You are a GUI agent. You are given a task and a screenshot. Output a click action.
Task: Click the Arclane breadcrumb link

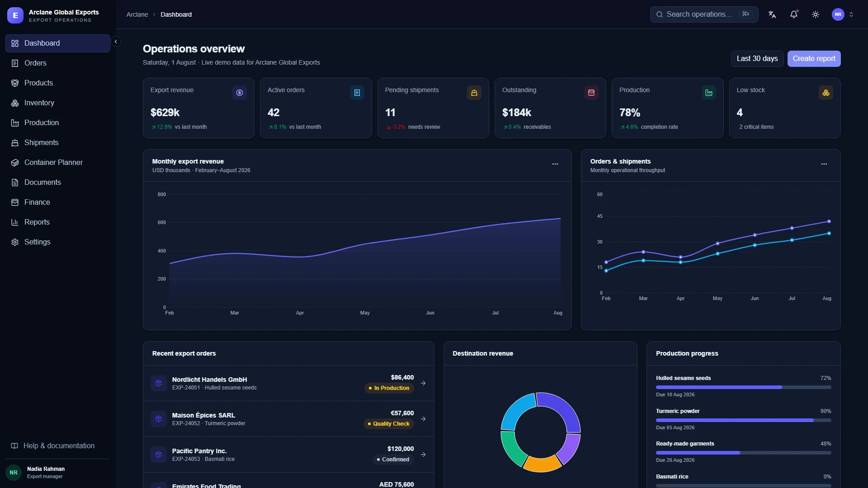coord(137,14)
